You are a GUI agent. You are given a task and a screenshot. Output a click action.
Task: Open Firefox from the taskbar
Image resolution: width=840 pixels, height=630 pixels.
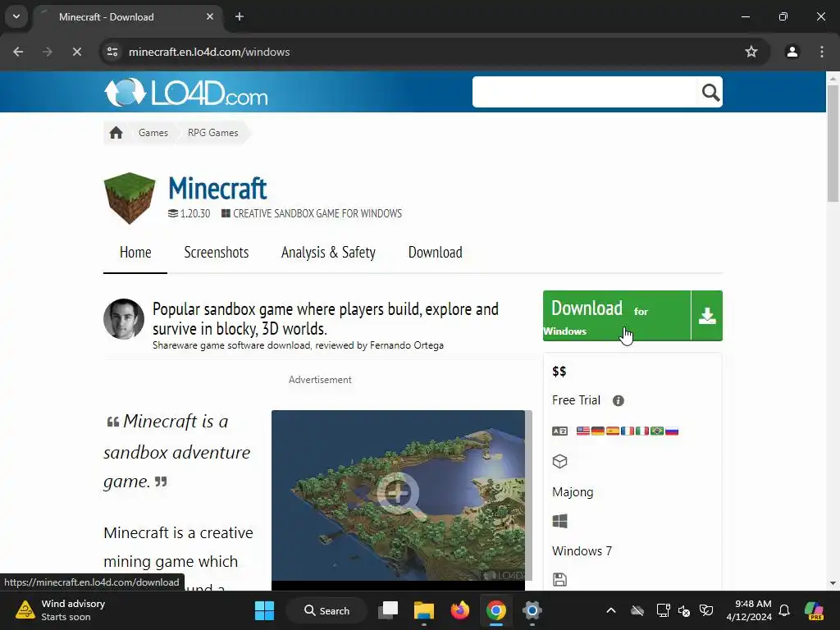(459, 610)
